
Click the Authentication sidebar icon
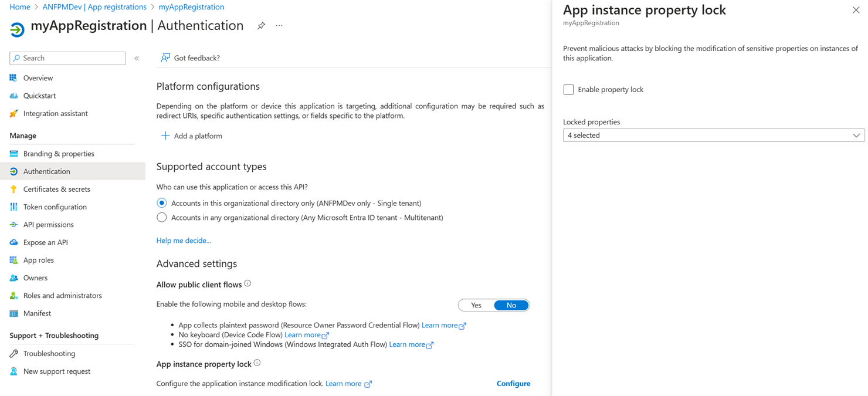click(x=13, y=171)
